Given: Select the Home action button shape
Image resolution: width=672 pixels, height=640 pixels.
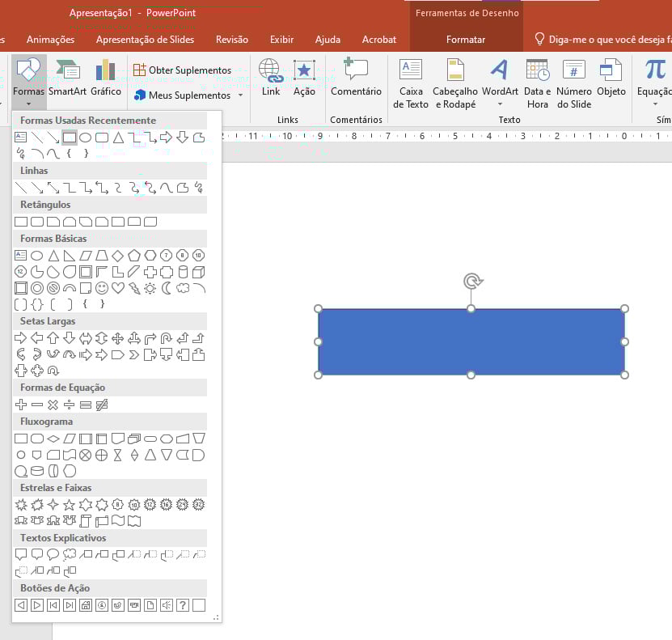Looking at the screenshot, I should pos(85,605).
